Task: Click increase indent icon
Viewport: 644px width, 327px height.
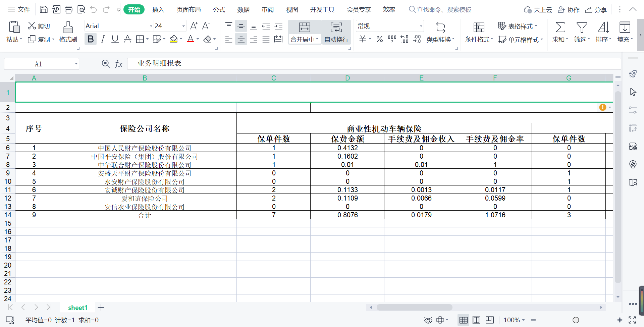Action: (x=278, y=26)
